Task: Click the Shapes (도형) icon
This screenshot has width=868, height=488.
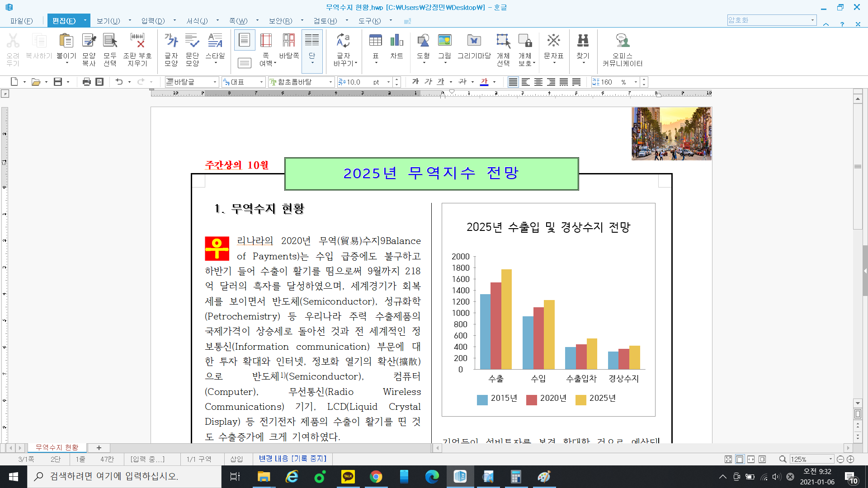Action: (x=423, y=41)
